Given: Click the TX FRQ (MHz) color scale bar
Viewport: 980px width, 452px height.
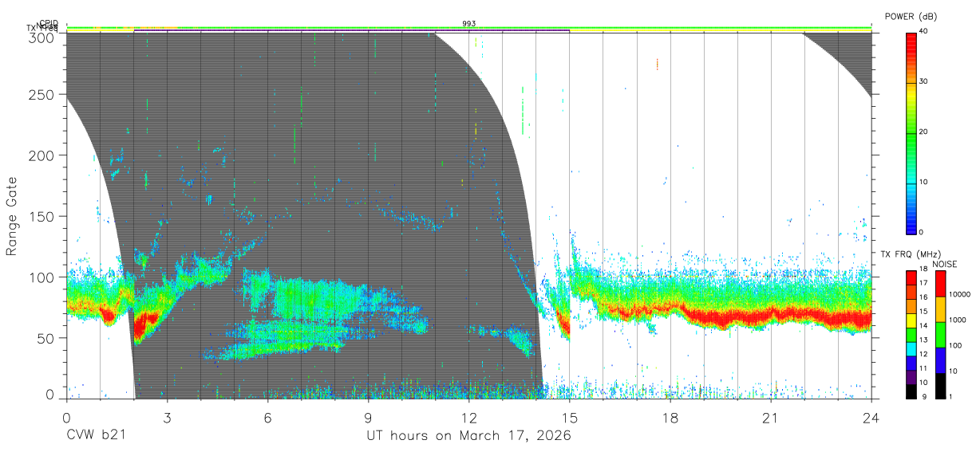Looking at the screenshot, I should point(911,334).
